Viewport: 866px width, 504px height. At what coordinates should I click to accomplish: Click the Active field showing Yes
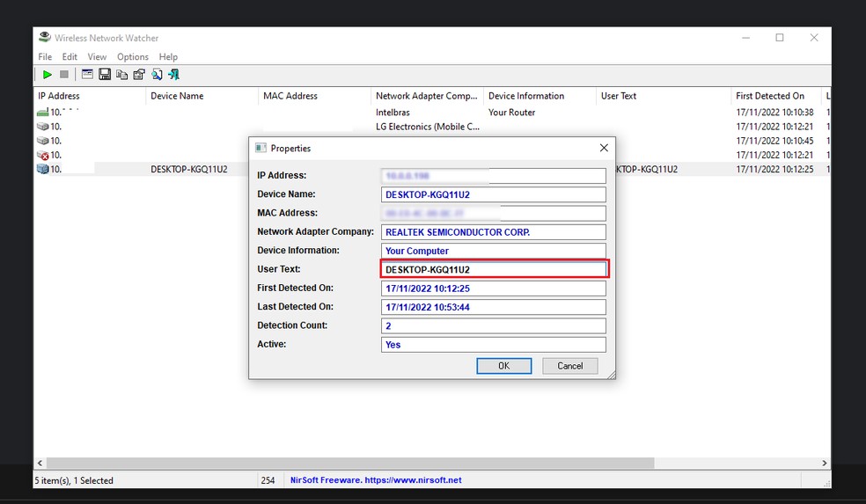pyautogui.click(x=494, y=345)
